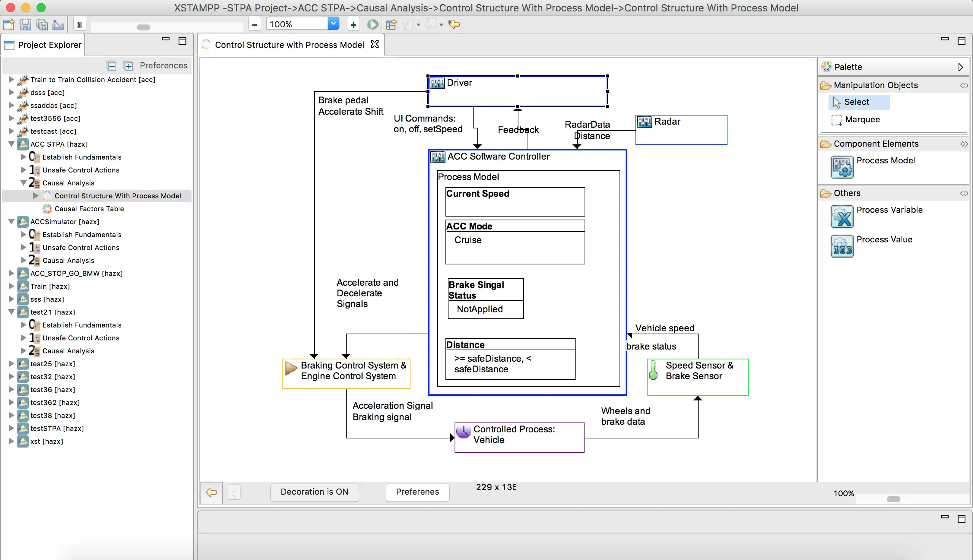This screenshot has height=560, width=973.
Task: Collapse the ACC STPA Causal Analysis node
Action: pyautogui.click(x=23, y=183)
